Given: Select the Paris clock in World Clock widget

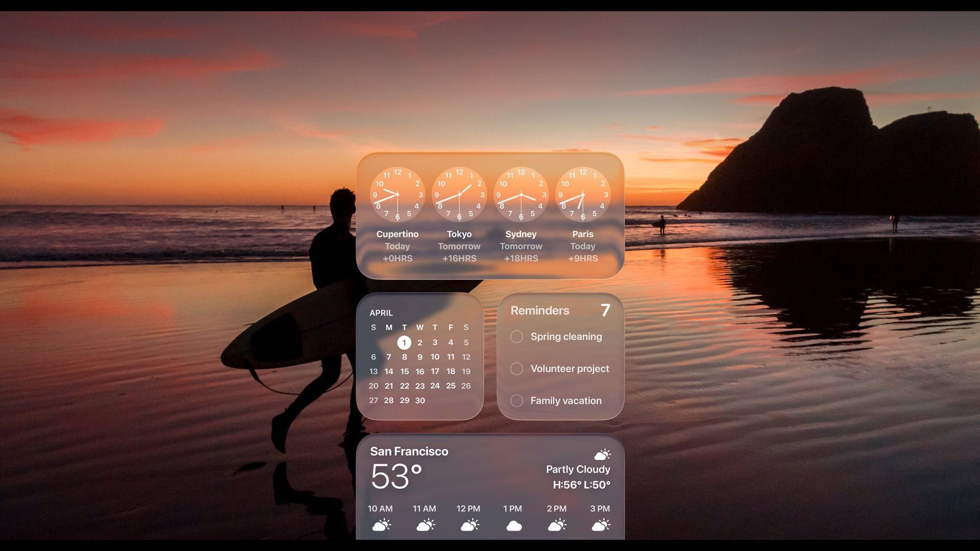Looking at the screenshot, I should (x=582, y=195).
